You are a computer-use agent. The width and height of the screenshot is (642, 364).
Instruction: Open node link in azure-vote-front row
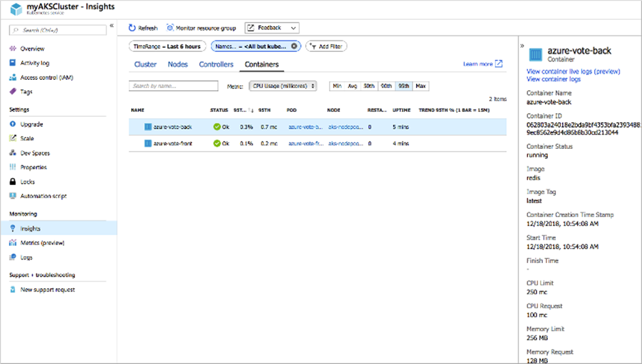[x=346, y=143]
